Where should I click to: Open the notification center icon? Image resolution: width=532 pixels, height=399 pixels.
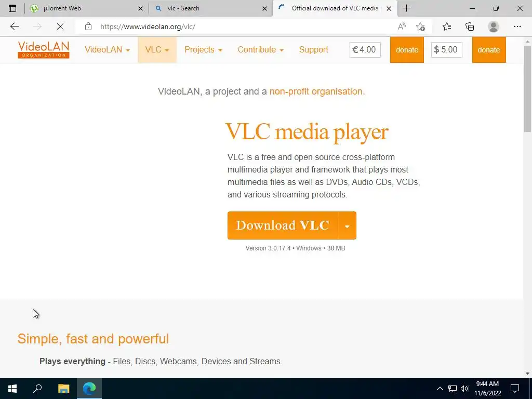[515, 389]
